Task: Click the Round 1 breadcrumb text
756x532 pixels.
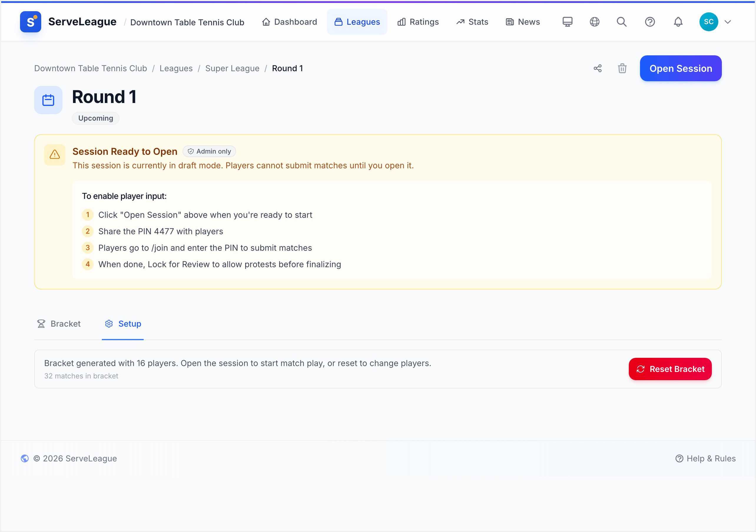Action: (287, 68)
